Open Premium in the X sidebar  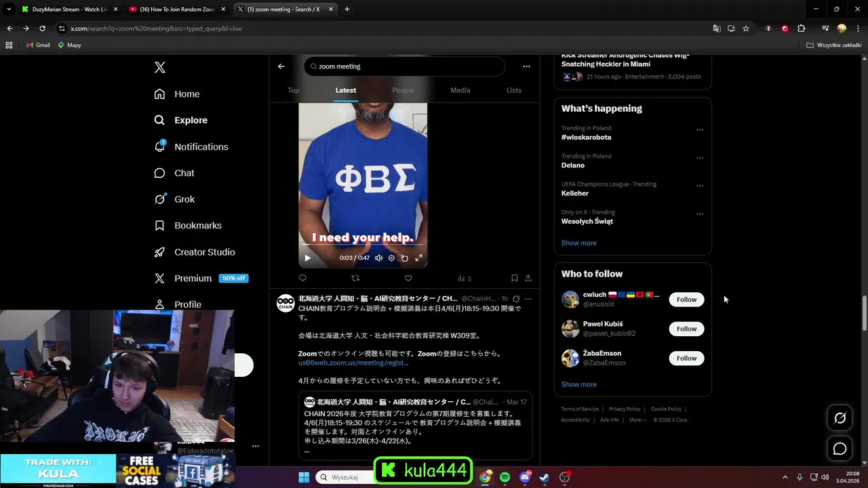pos(201,279)
